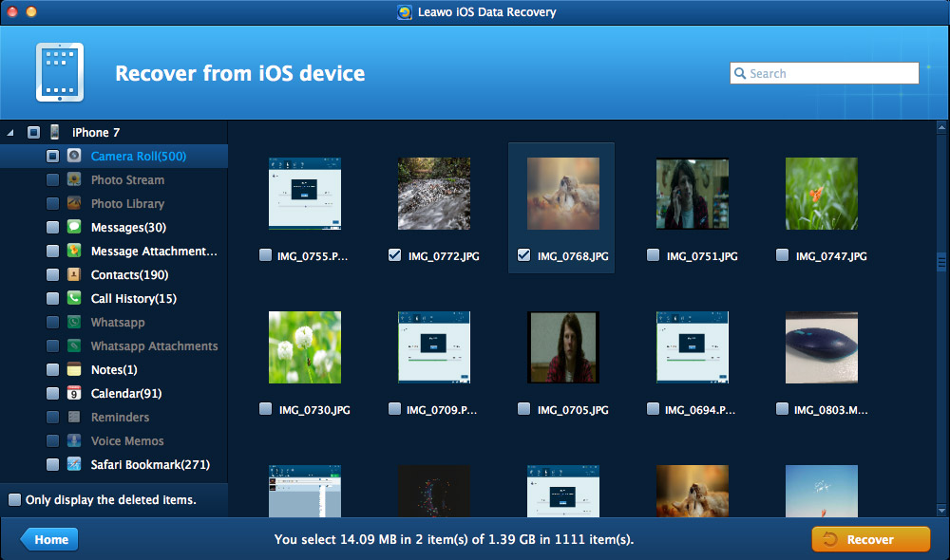
Task: Collapse the iPhone 7 tree node
Action: coord(10,132)
